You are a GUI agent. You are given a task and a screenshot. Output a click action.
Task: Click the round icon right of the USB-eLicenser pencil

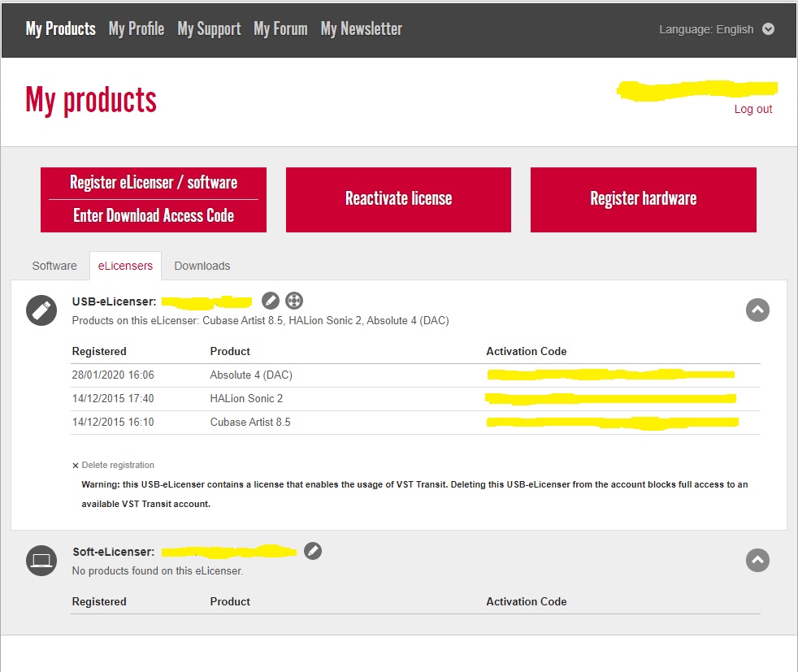coord(293,301)
